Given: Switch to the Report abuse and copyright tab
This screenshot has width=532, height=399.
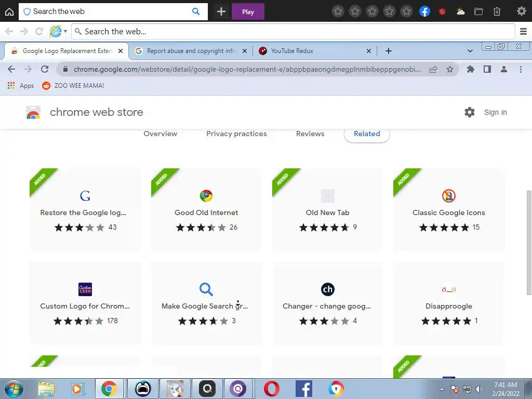Looking at the screenshot, I should (191, 51).
